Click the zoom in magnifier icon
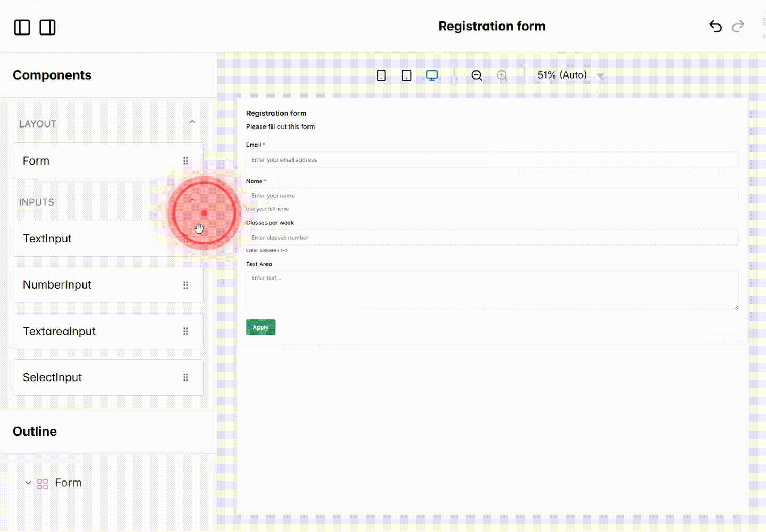The image size is (766, 532). (x=502, y=75)
